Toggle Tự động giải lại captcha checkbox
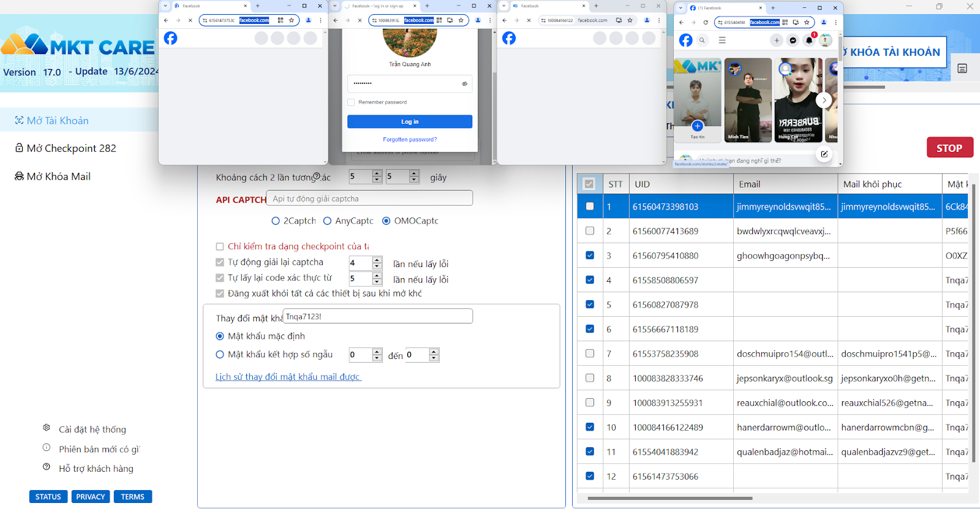 pyautogui.click(x=220, y=262)
